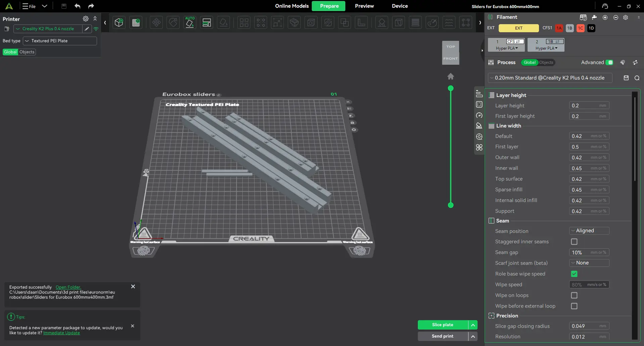Select the Fuzzy skin wave tool
This screenshot has height=346, width=644.
pos(449,22)
